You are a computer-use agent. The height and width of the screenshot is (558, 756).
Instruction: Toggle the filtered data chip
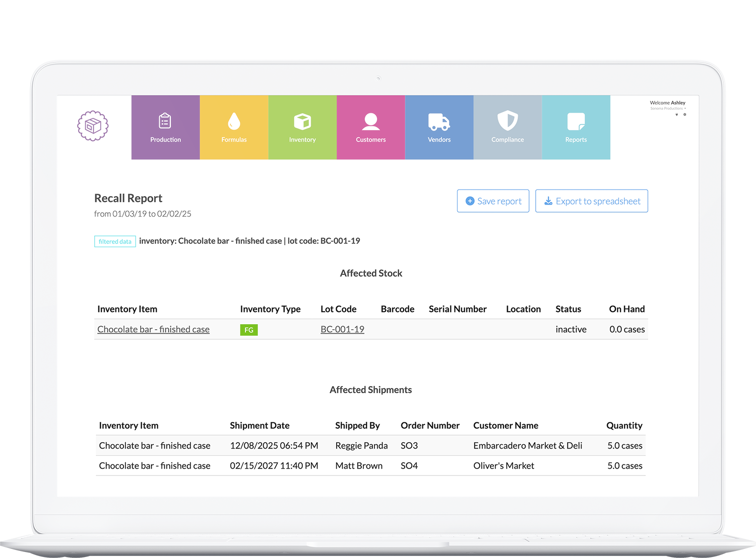pyautogui.click(x=114, y=241)
